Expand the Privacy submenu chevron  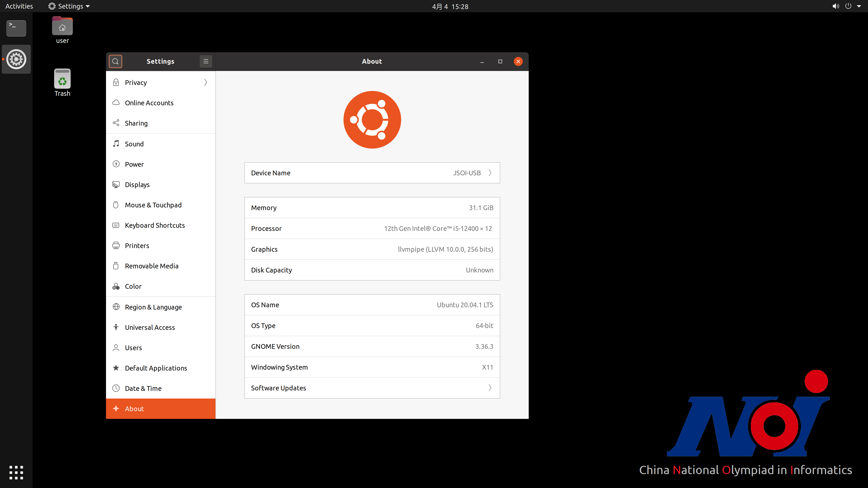coord(205,82)
